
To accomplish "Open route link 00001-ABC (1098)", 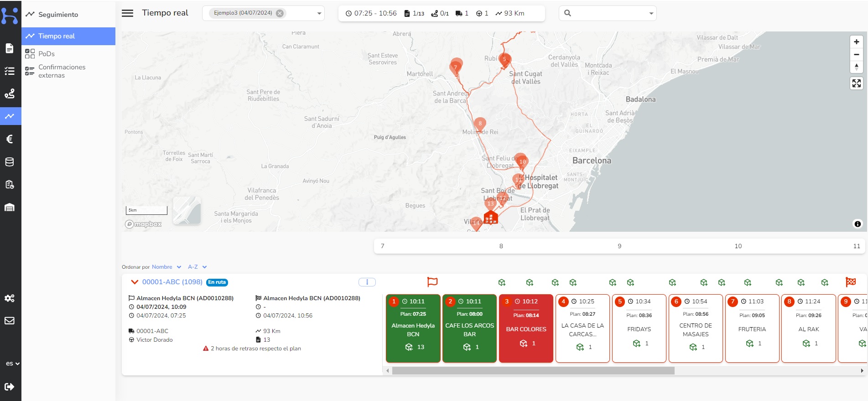I will pyautogui.click(x=172, y=282).
